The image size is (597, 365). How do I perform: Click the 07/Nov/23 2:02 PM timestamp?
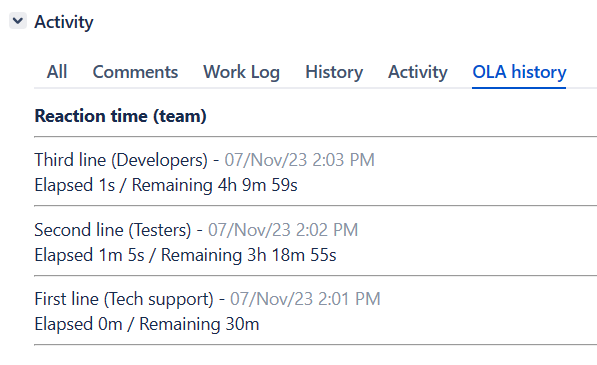[x=283, y=230]
